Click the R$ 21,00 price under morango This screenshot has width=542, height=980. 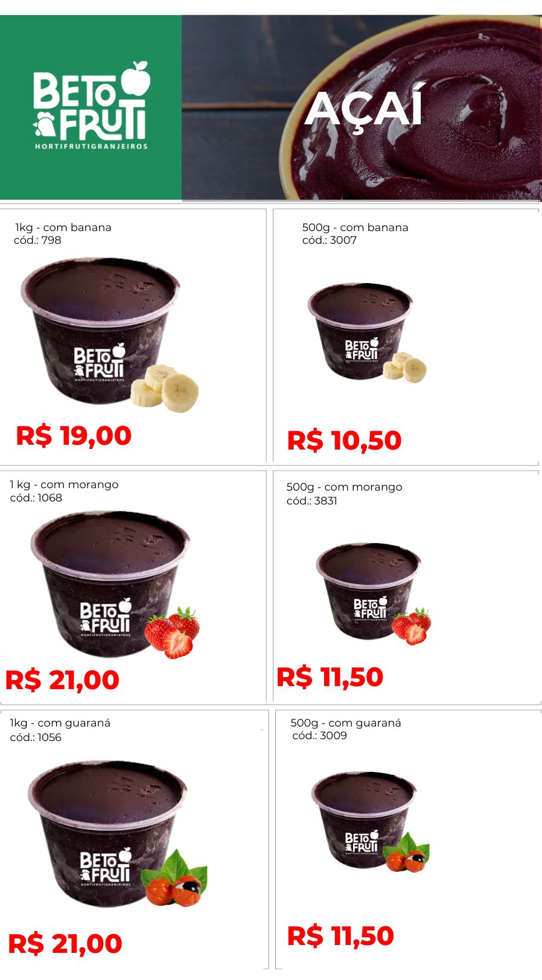(62, 679)
